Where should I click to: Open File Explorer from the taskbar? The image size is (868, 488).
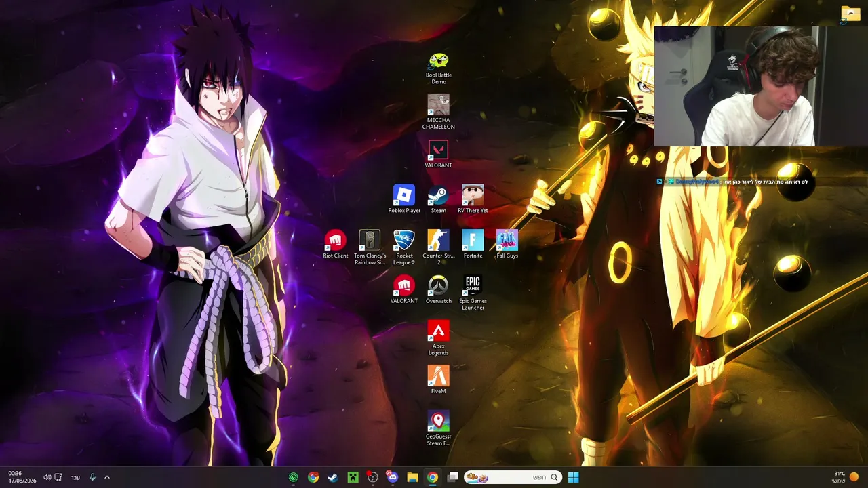tap(412, 477)
